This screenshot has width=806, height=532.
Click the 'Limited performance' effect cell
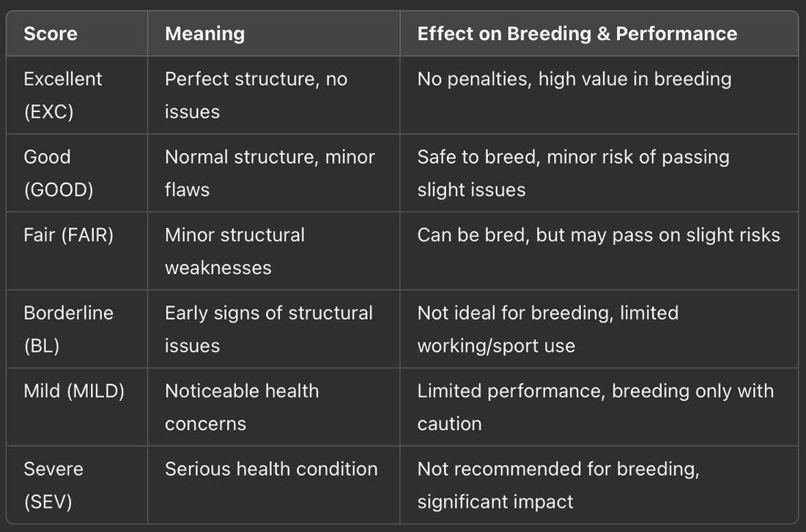pos(595,407)
